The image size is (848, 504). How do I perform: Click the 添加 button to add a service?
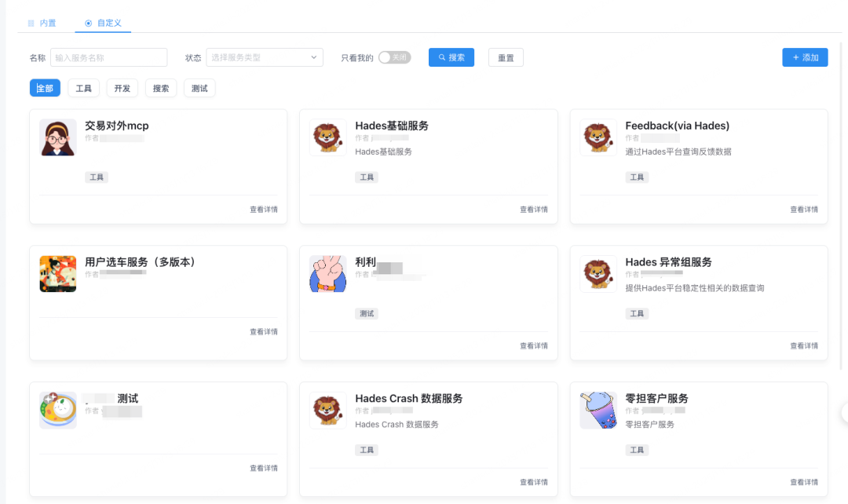tap(805, 57)
